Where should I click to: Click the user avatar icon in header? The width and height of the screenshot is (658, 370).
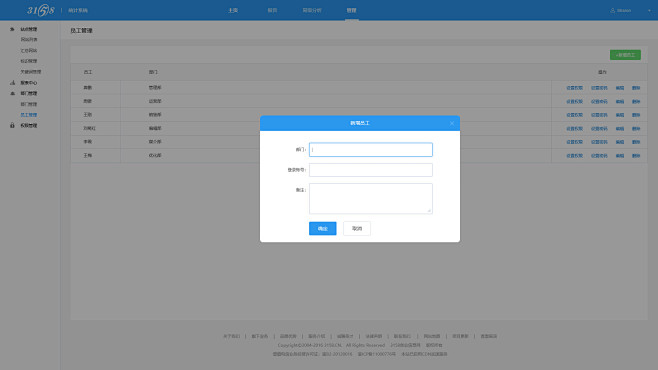612,10
